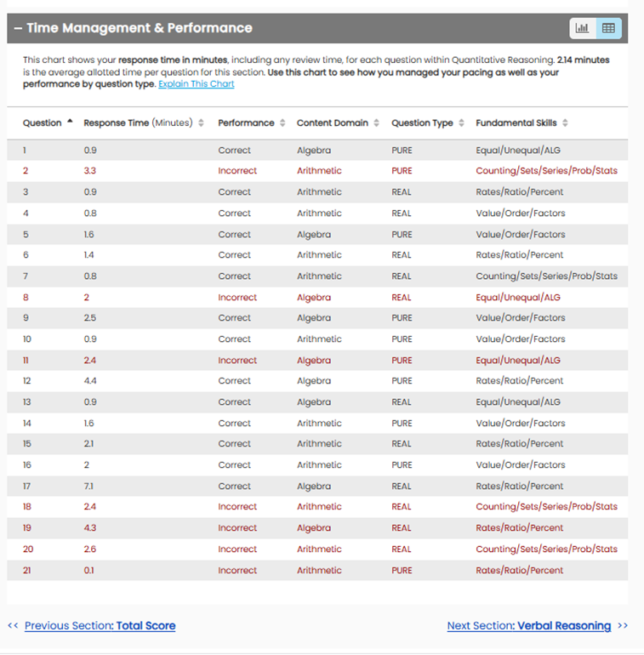Click the Fundamental Skills sort arrows
Screen dimensions: 644x655
click(x=566, y=123)
